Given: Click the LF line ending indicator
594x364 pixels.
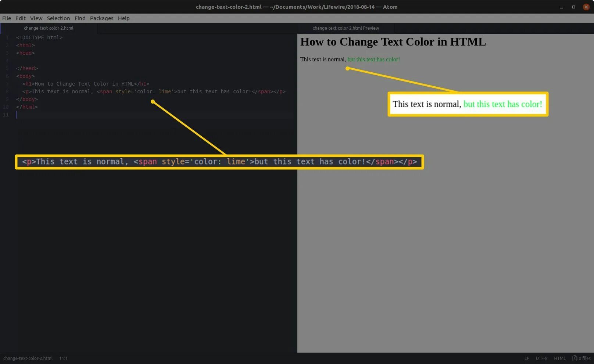Looking at the screenshot, I should pos(527,358).
